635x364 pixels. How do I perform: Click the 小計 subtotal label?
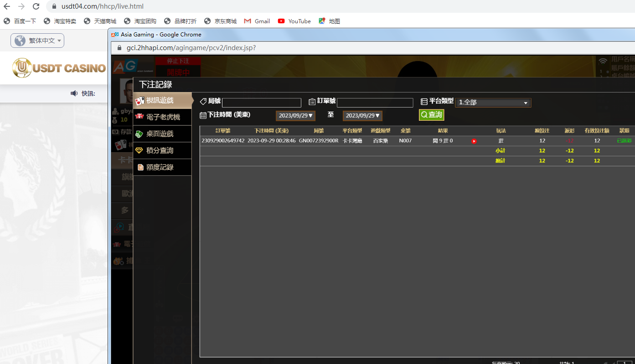[x=501, y=151]
